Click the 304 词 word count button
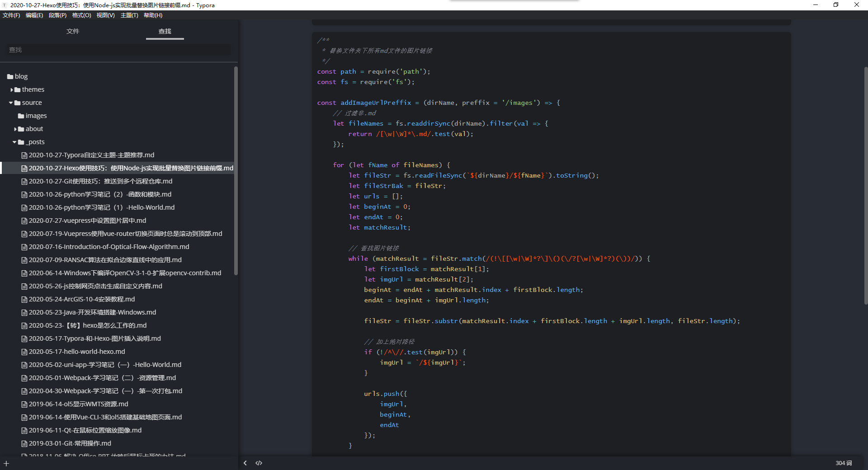Viewport: 868px width, 470px height. pyautogui.click(x=843, y=463)
